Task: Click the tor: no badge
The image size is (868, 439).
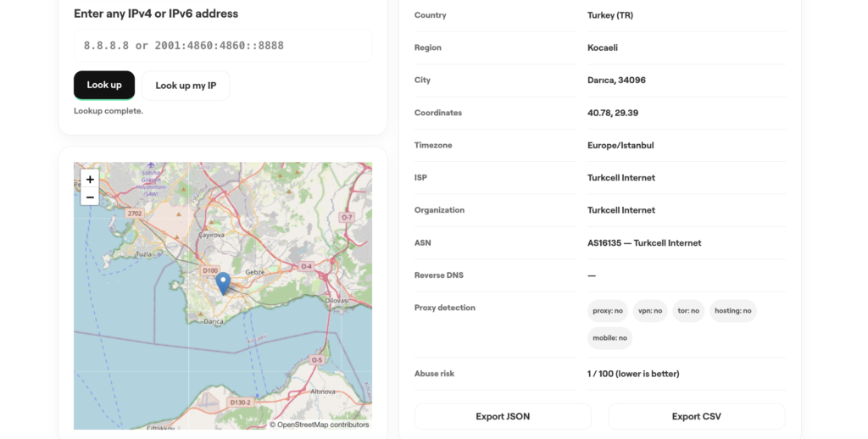Action: coord(688,310)
